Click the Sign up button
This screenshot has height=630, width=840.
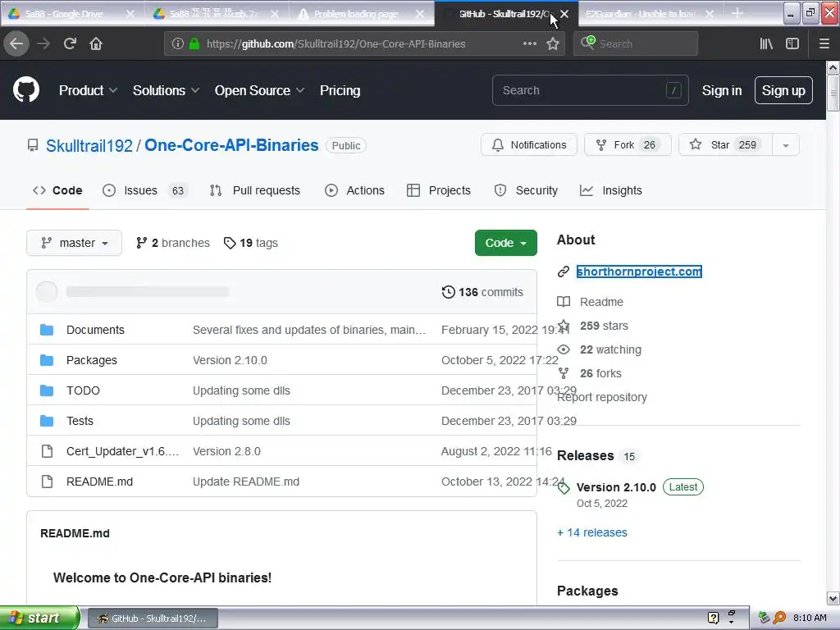783,90
